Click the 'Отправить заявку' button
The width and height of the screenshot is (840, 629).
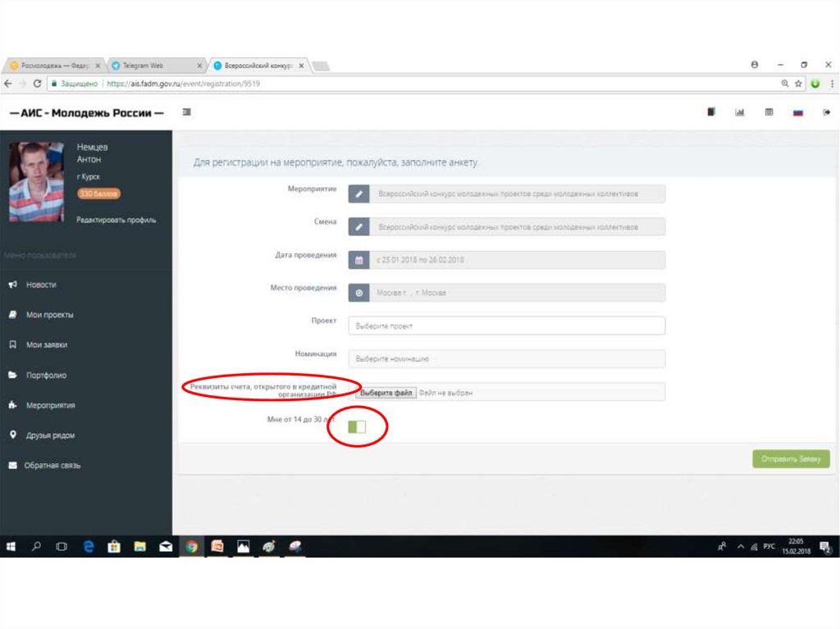tap(791, 459)
